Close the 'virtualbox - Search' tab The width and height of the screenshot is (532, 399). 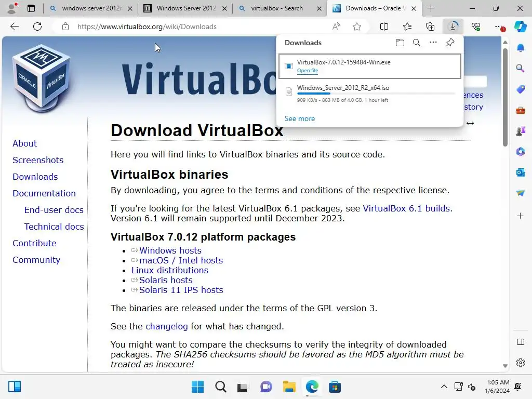tap(319, 8)
